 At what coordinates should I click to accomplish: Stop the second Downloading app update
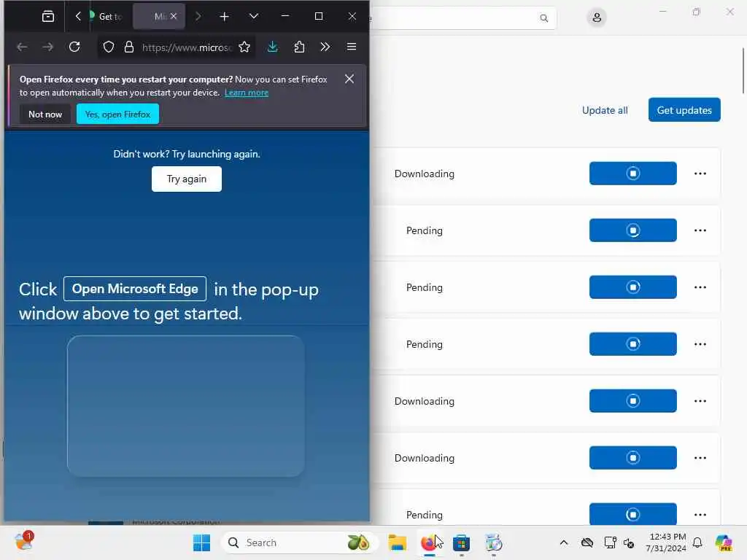[632, 401]
